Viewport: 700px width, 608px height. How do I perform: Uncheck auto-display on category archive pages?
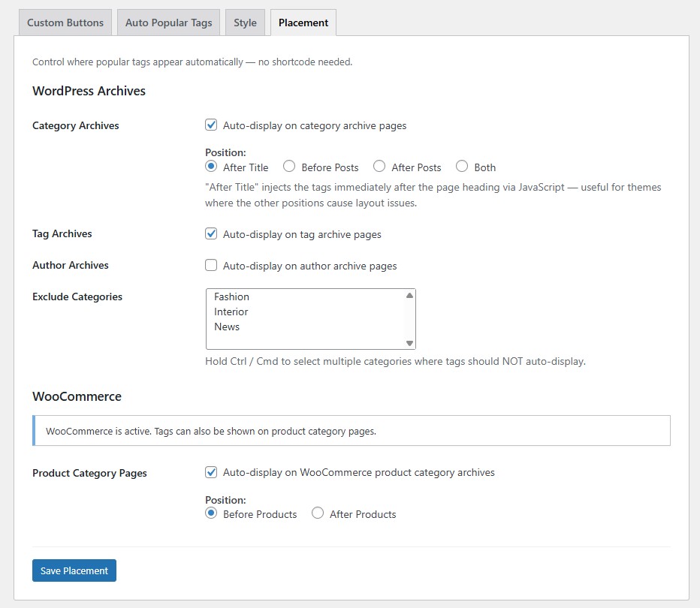pyautogui.click(x=211, y=125)
